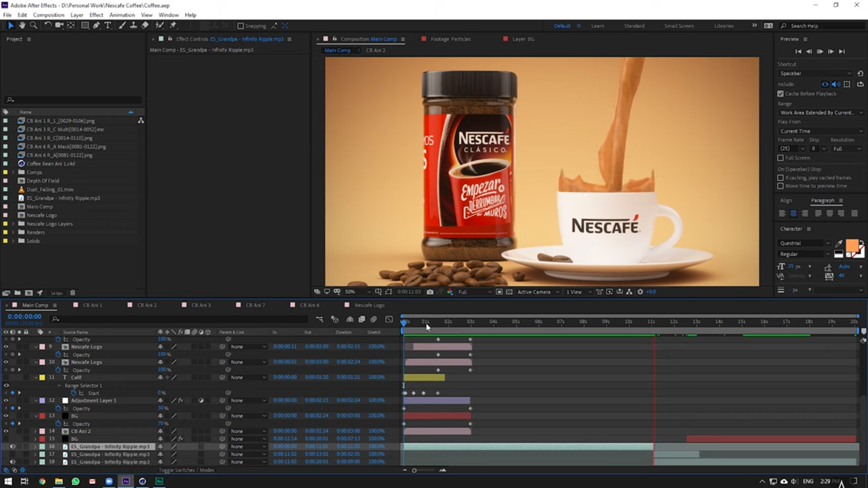Click the current time indicator on the timeline ruler

tap(404, 323)
